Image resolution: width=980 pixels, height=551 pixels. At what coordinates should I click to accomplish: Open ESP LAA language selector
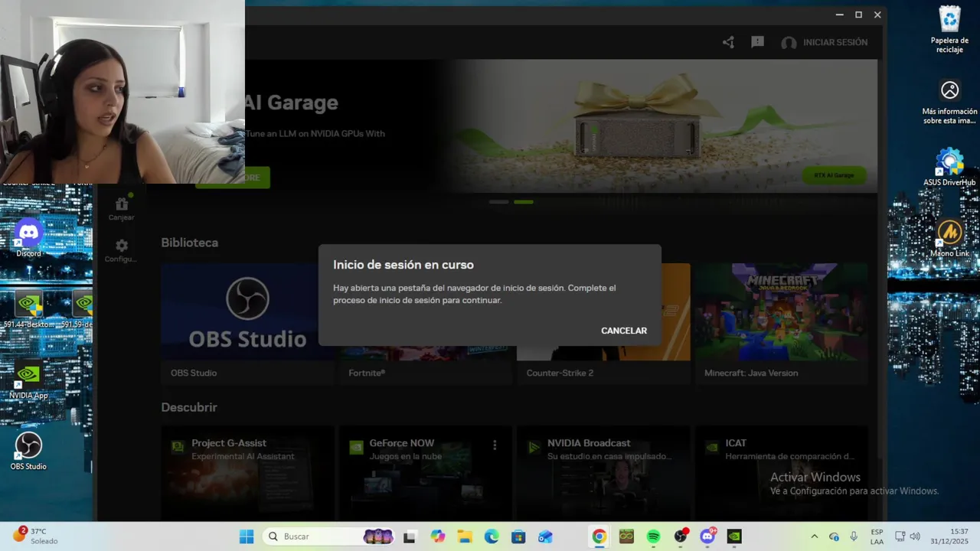[877, 536]
